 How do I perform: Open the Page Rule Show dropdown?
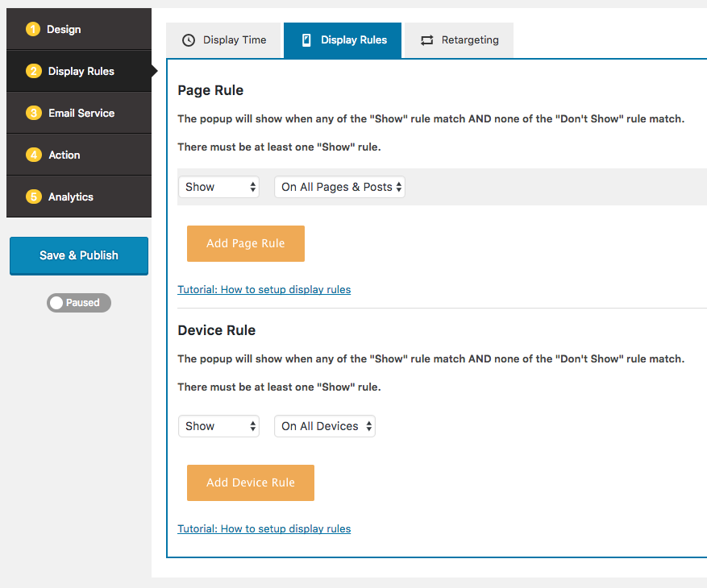(218, 187)
